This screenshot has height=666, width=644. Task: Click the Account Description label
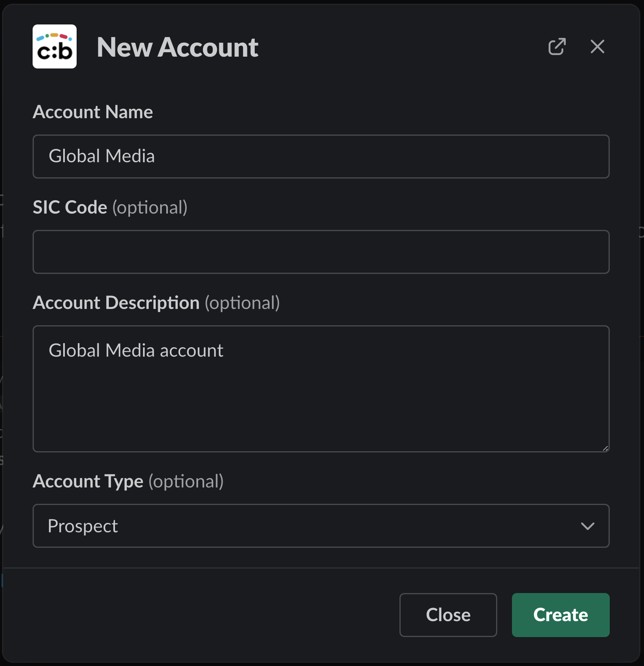tap(116, 303)
